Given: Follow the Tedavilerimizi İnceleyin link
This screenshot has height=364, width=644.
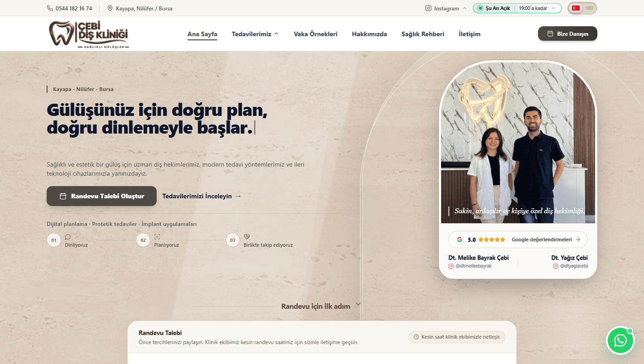Looking at the screenshot, I should 202,196.
